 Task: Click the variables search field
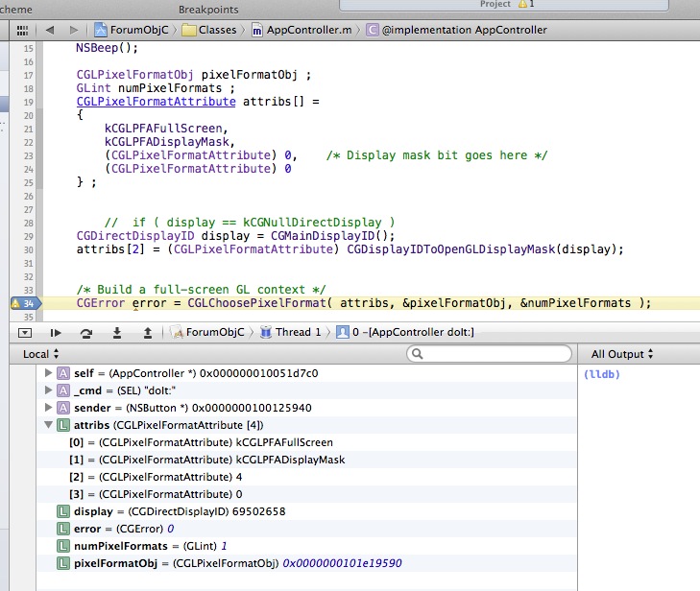tap(490, 354)
